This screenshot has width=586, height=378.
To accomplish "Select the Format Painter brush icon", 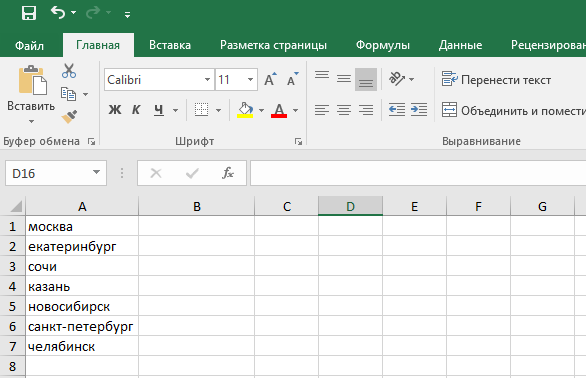I will 69,117.
